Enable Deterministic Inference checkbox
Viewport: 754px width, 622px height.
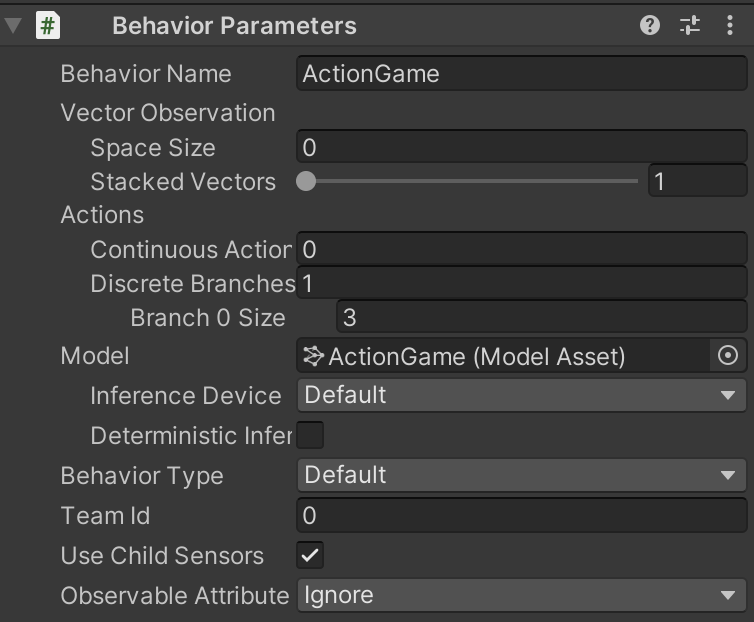pos(310,435)
